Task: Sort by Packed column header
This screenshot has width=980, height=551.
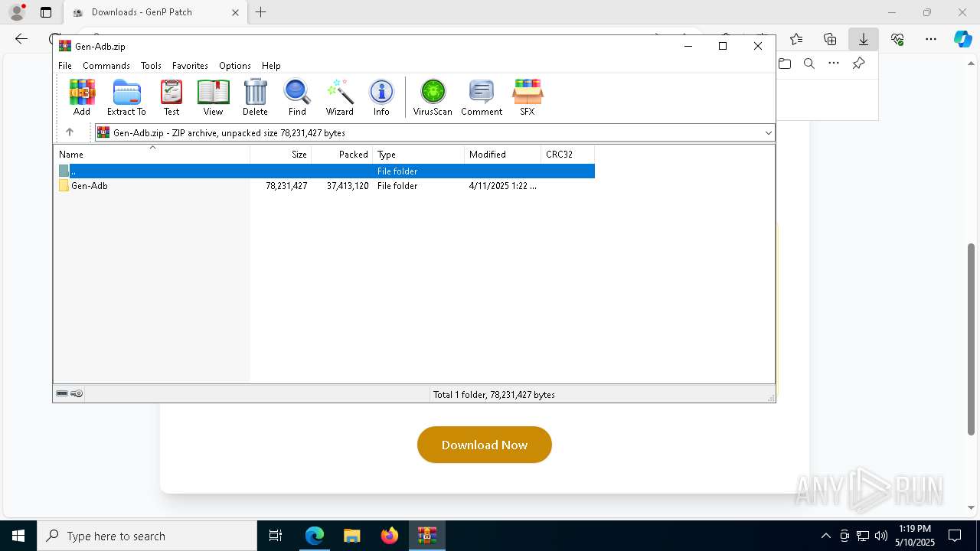Action: (x=342, y=154)
